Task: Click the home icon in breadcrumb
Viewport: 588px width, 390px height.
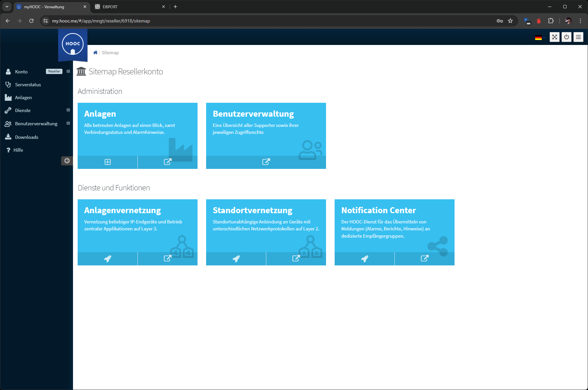Action: tap(95, 53)
